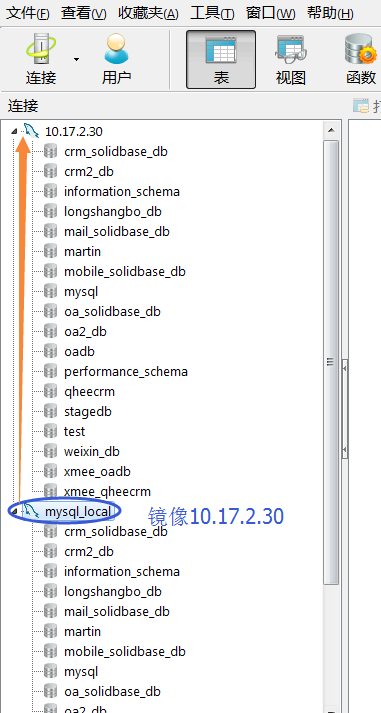The height and width of the screenshot is (713, 381).
Task: Open the 查看(V) menu
Action: pos(84,13)
